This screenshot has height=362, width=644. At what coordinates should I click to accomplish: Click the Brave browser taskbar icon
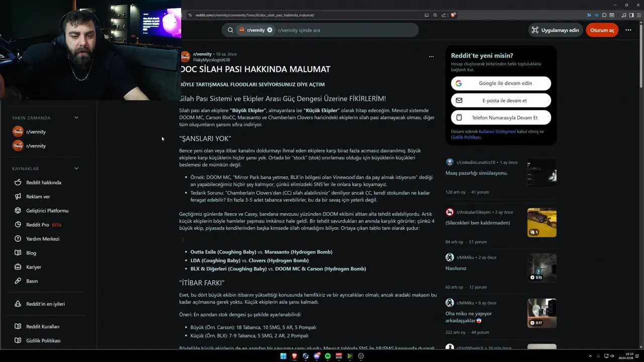pos(294,356)
